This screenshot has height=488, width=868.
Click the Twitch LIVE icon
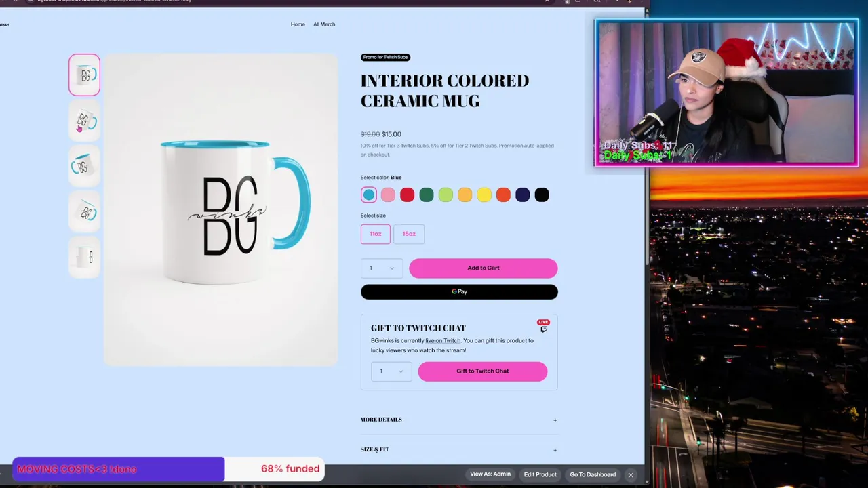[543, 326]
